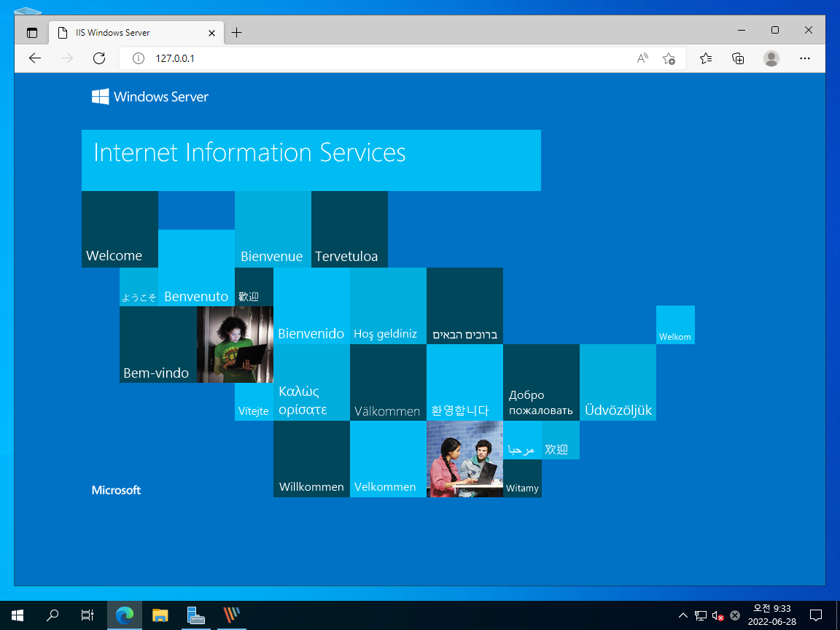840x630 pixels.
Task: Click the Refresh page icon
Action: click(99, 58)
